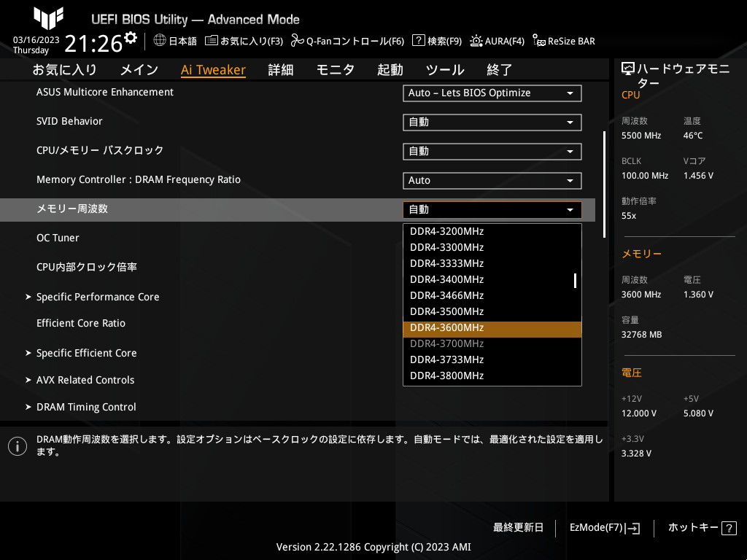Click the memory capacity value 32768 MB

[642, 335]
